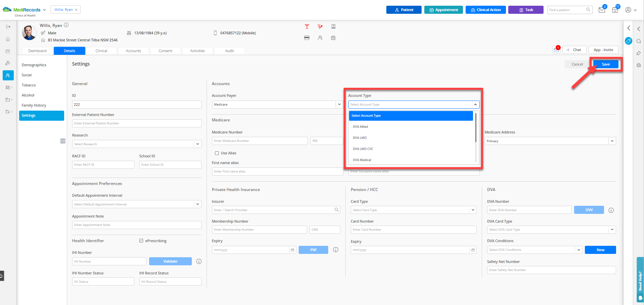The width and height of the screenshot is (644, 305).
Task: Click the highlighted Save button
Action: click(x=605, y=64)
